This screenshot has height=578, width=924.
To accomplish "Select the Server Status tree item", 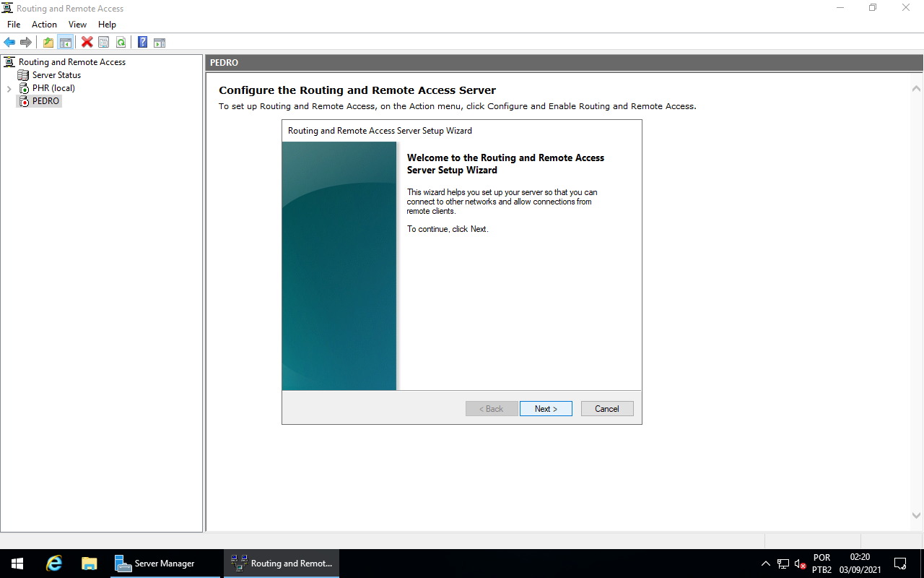I will tap(55, 74).
